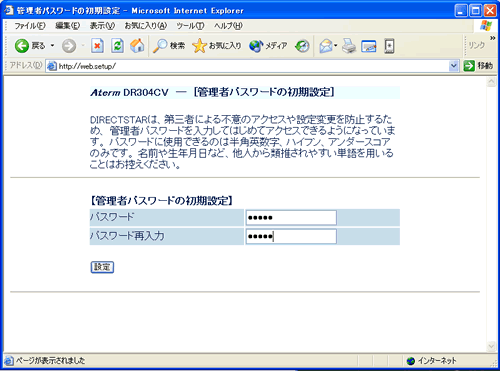The width and height of the screenshot is (500, 371).
Task: Click the パスワード再入力 row label
Action: click(x=127, y=236)
